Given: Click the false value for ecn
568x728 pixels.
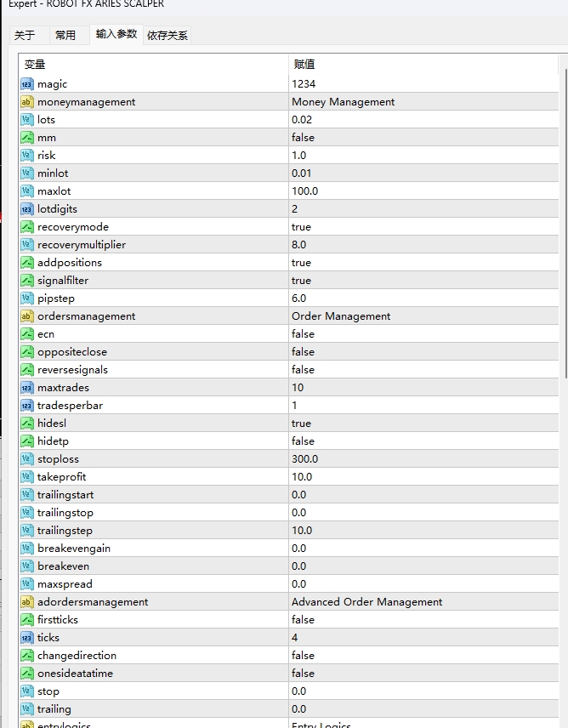Looking at the screenshot, I should point(303,334).
